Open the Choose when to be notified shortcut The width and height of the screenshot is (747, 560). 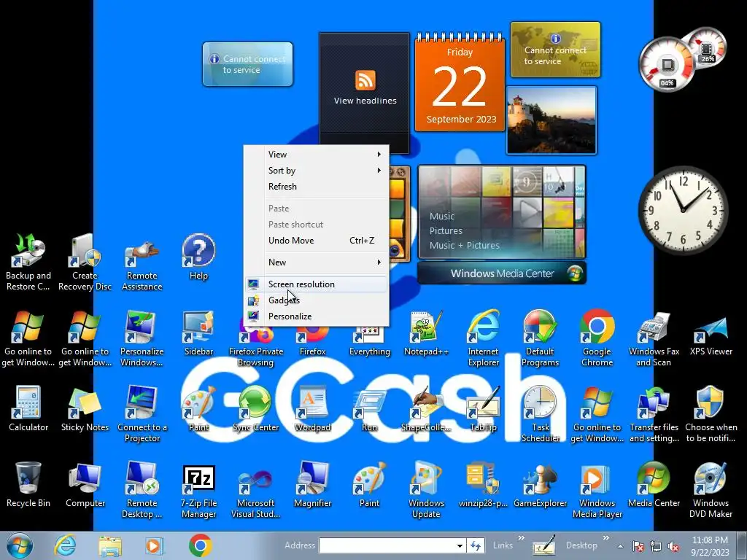pyautogui.click(x=711, y=413)
